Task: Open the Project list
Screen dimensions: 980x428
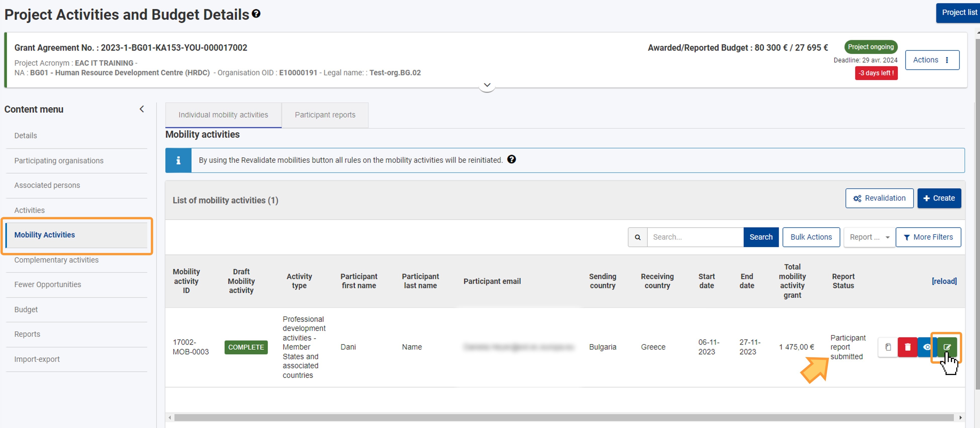Action: (958, 13)
